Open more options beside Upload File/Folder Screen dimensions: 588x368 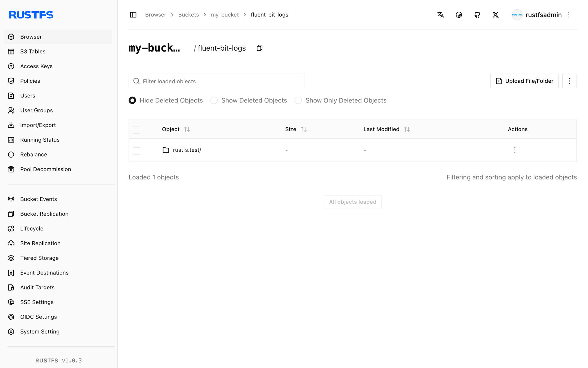[x=569, y=81]
